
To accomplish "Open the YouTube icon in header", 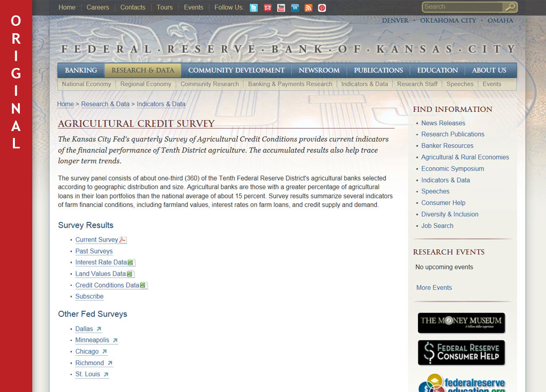I will (x=281, y=7).
